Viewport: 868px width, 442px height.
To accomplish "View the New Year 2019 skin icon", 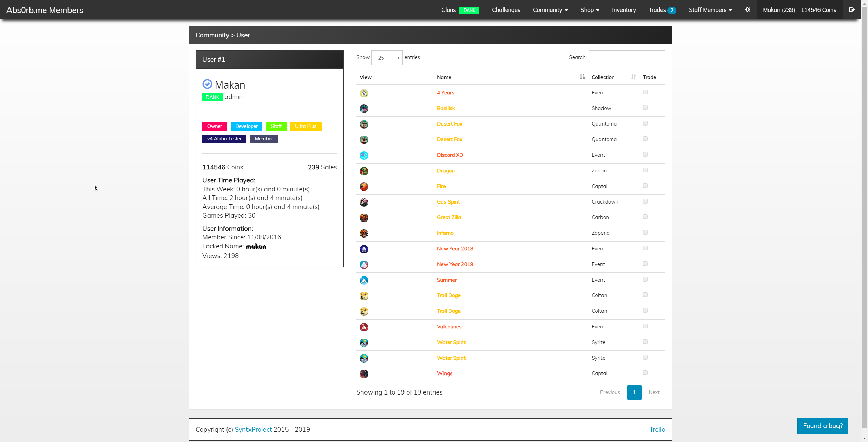I will click(x=364, y=265).
